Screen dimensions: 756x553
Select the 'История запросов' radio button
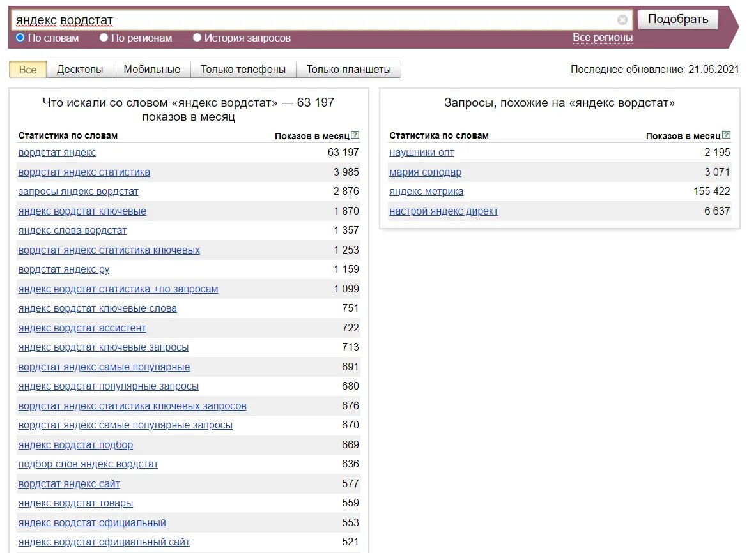197,38
